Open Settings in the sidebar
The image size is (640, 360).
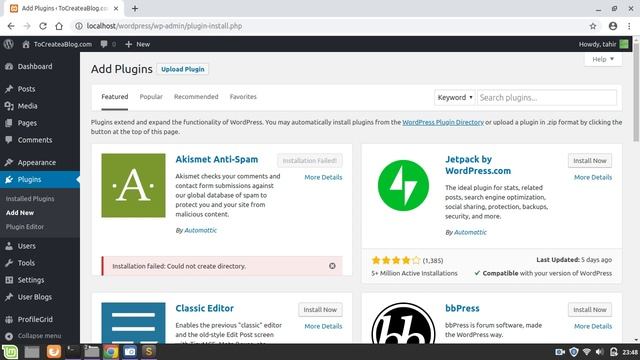(31, 280)
